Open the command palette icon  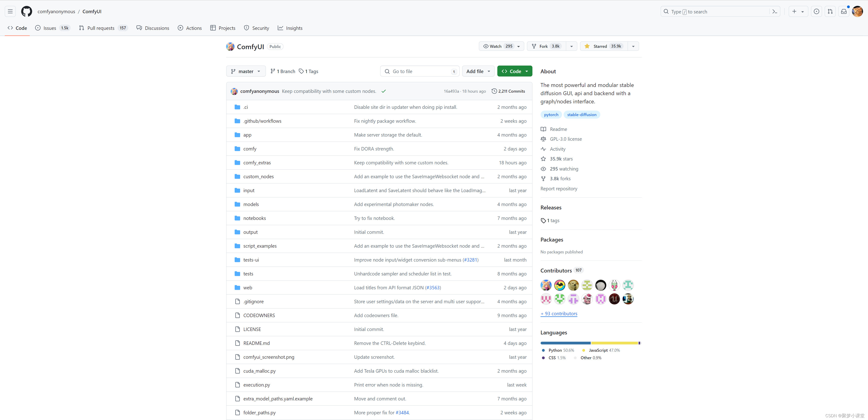coord(775,11)
